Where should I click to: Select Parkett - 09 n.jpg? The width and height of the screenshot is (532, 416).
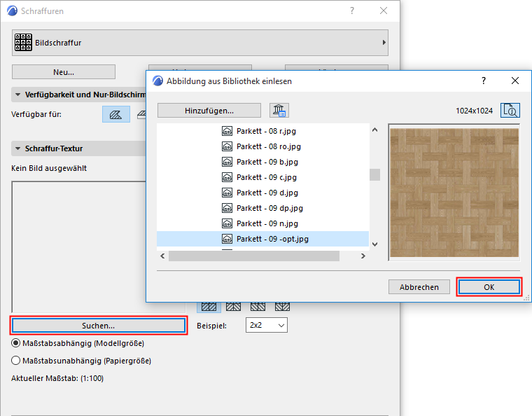point(263,223)
